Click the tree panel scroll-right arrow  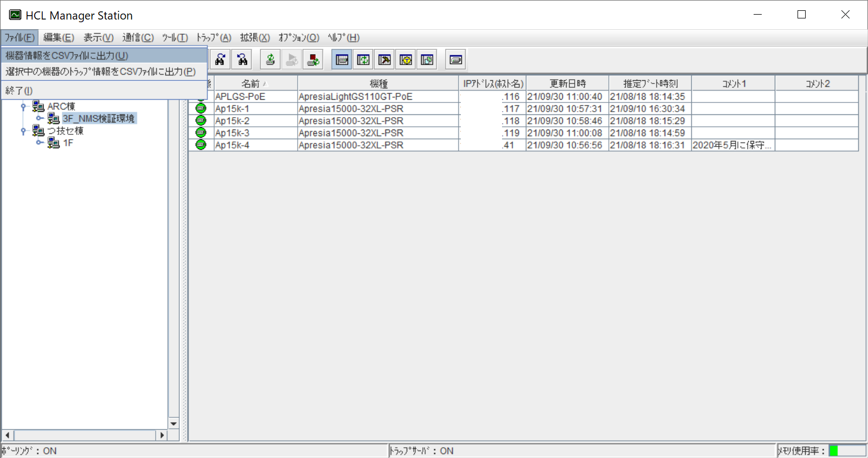[x=162, y=435]
